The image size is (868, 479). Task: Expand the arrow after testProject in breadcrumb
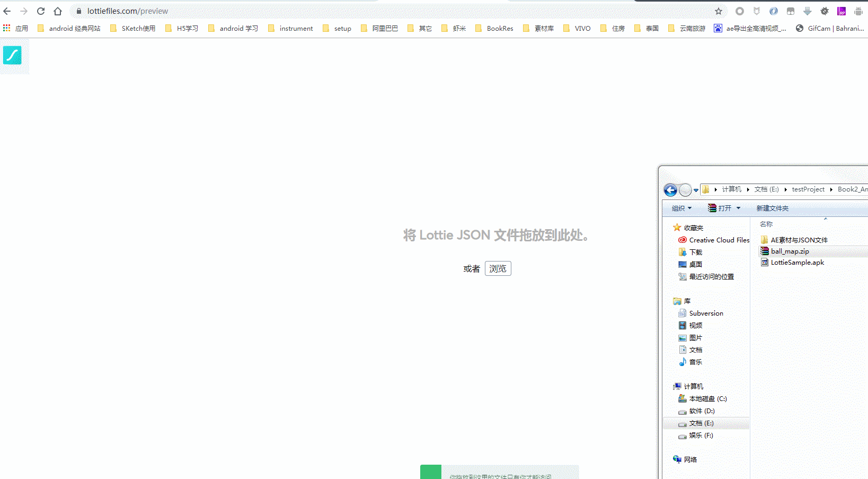pos(831,189)
